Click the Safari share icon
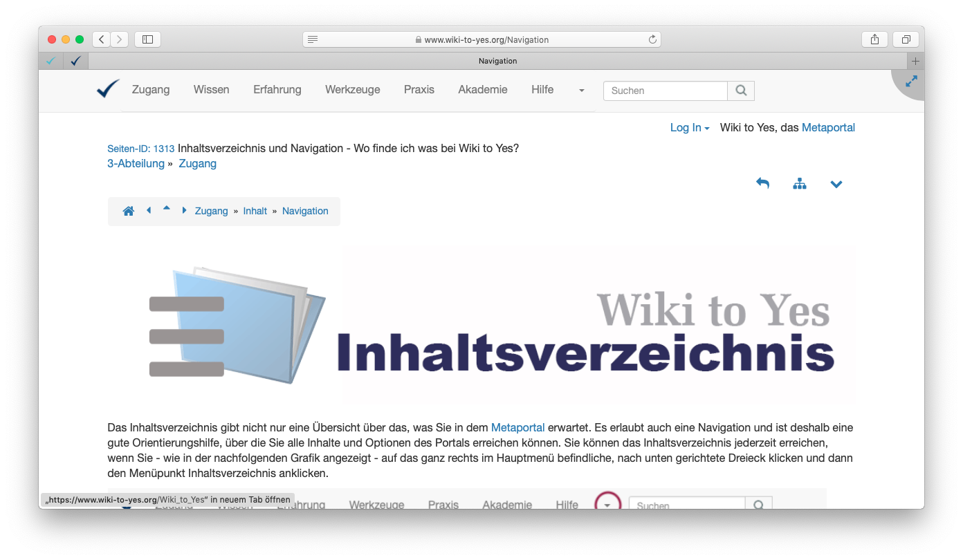963x560 pixels. coord(874,39)
